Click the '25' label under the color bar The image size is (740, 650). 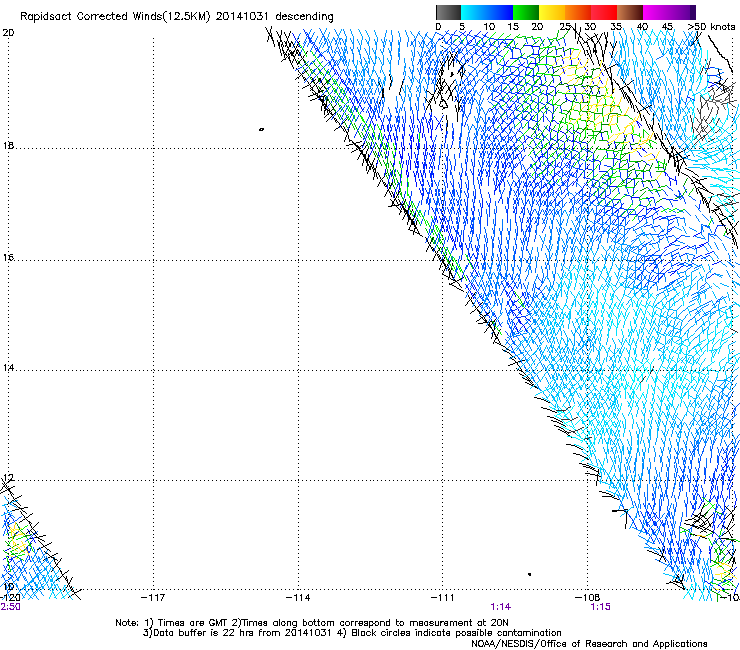click(x=565, y=27)
